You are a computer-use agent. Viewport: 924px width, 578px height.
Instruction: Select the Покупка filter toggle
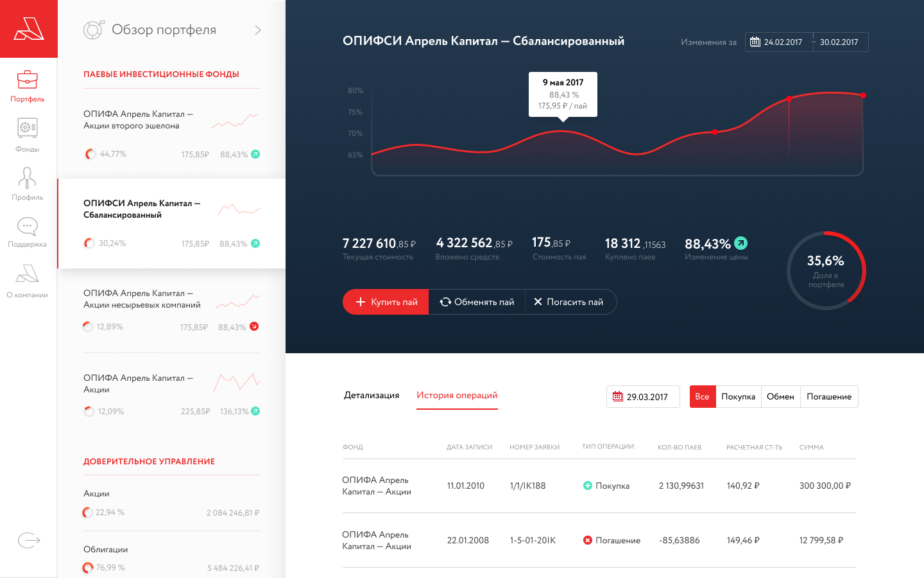pyautogui.click(x=739, y=396)
